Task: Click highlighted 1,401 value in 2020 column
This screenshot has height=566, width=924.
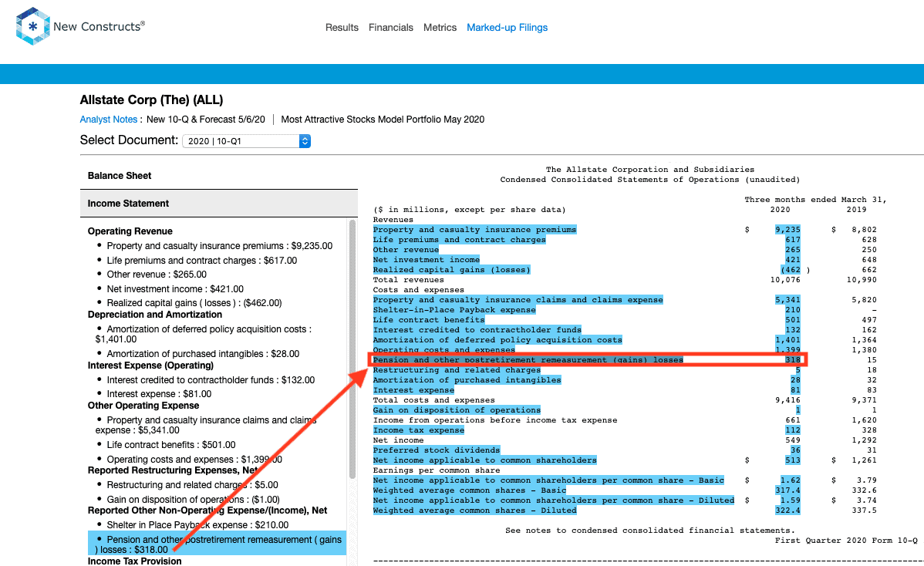Action: point(788,340)
